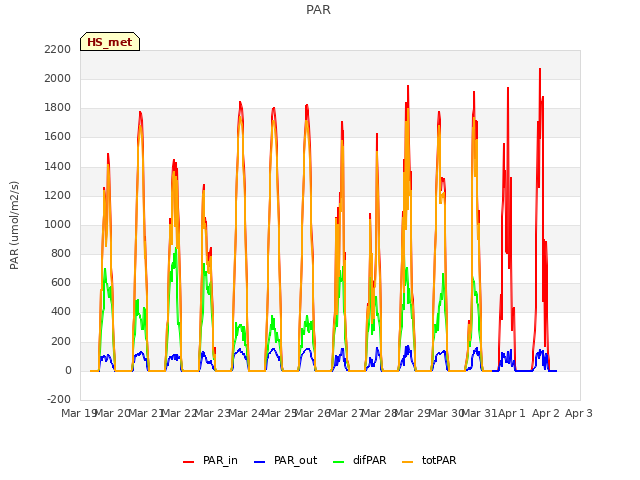
Task: Toggle the PAR_in legend entry
Action: tap(210, 460)
